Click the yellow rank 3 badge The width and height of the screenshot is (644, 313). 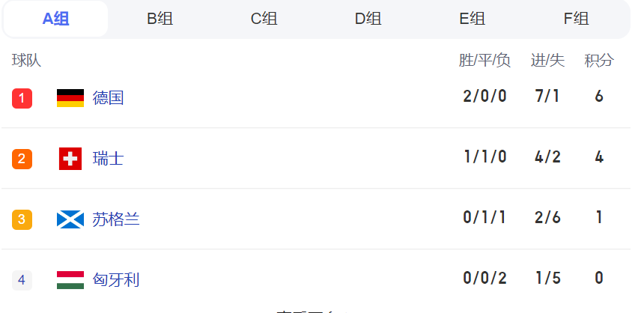22,219
